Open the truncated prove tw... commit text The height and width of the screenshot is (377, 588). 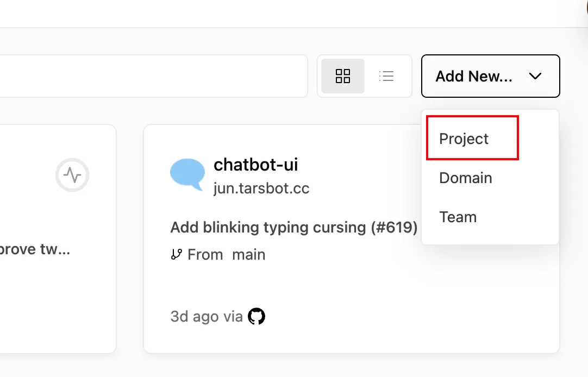click(34, 249)
